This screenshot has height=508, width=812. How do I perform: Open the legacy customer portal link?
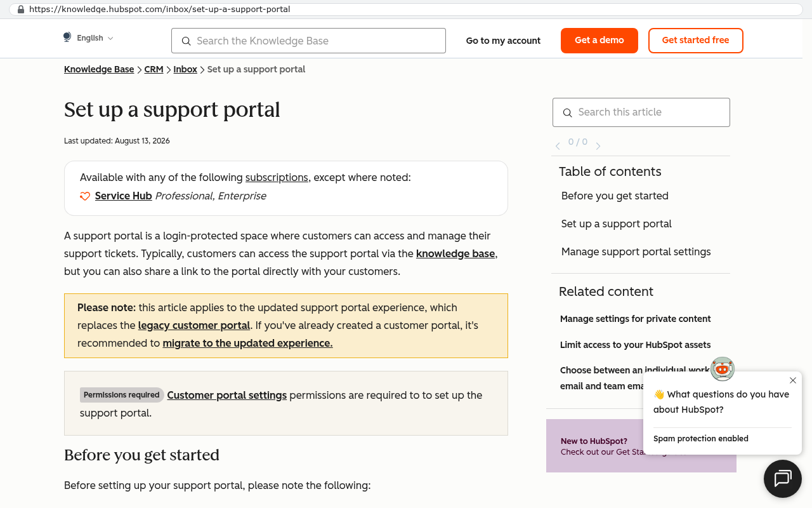click(x=194, y=325)
